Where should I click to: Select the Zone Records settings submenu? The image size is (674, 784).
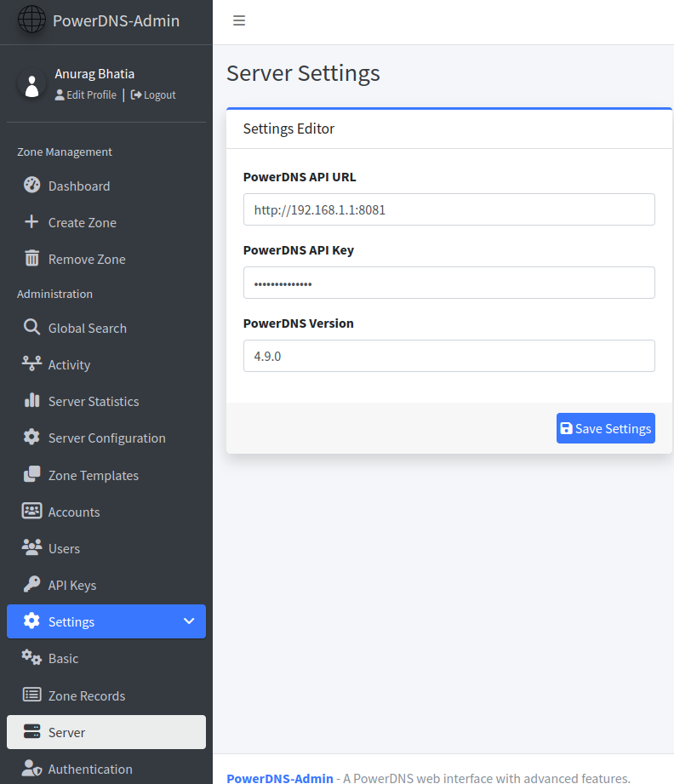point(106,695)
